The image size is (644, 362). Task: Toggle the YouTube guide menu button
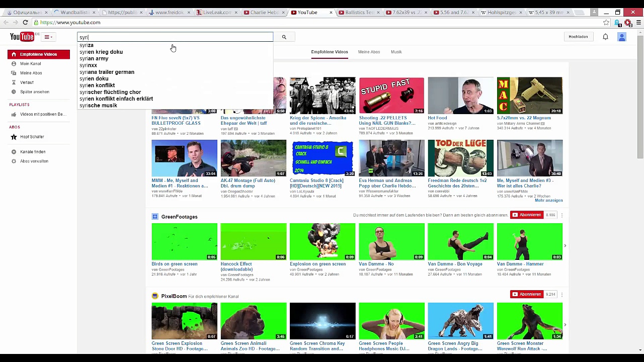click(48, 37)
